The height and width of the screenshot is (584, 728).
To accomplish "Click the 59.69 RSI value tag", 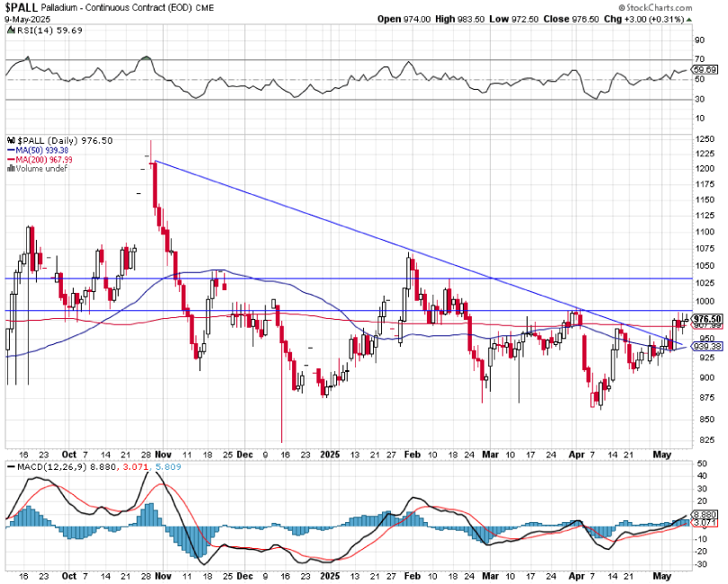I will pyautogui.click(x=707, y=69).
